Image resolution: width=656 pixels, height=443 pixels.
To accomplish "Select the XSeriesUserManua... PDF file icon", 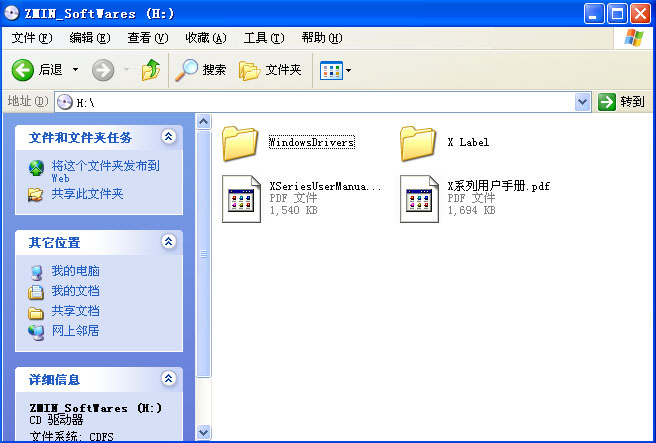I will 241,199.
